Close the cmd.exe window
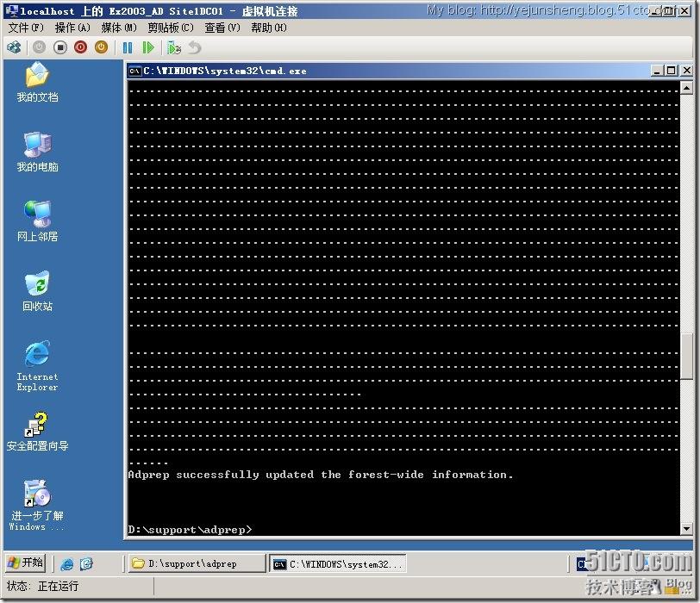Viewport: 700px width, 603px height. click(686, 71)
